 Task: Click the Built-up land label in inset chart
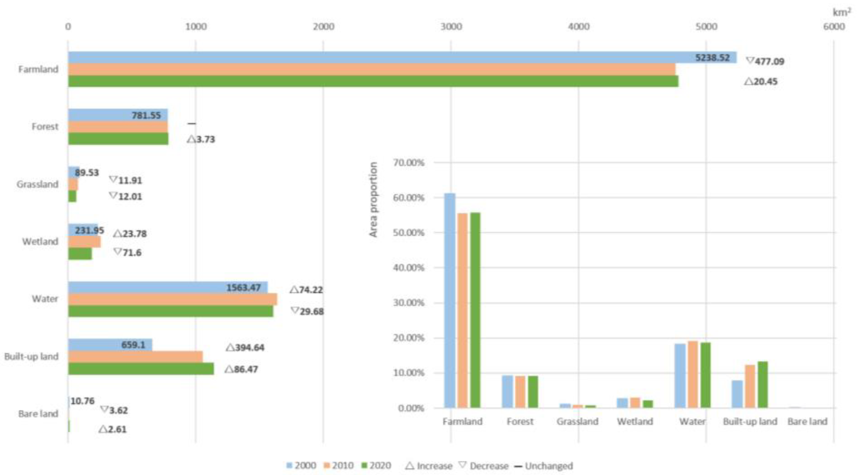click(750, 421)
